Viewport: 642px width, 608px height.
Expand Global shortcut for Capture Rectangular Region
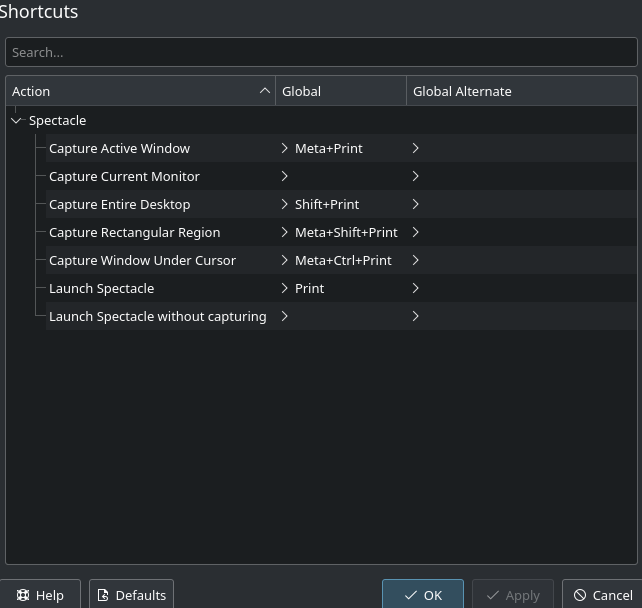[285, 233]
